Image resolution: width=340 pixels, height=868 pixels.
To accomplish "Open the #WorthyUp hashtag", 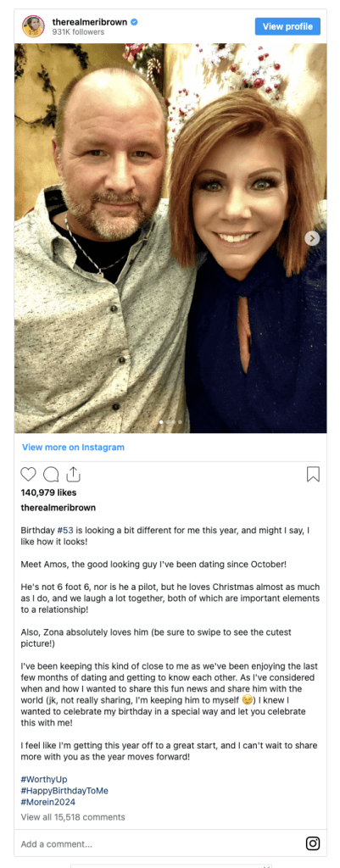I will coord(44,779).
